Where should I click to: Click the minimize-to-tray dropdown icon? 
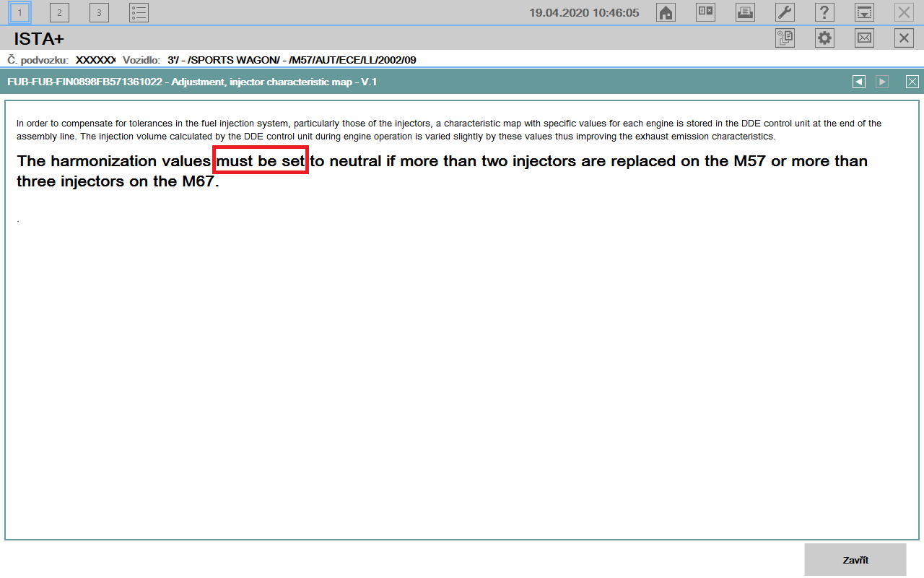click(864, 12)
